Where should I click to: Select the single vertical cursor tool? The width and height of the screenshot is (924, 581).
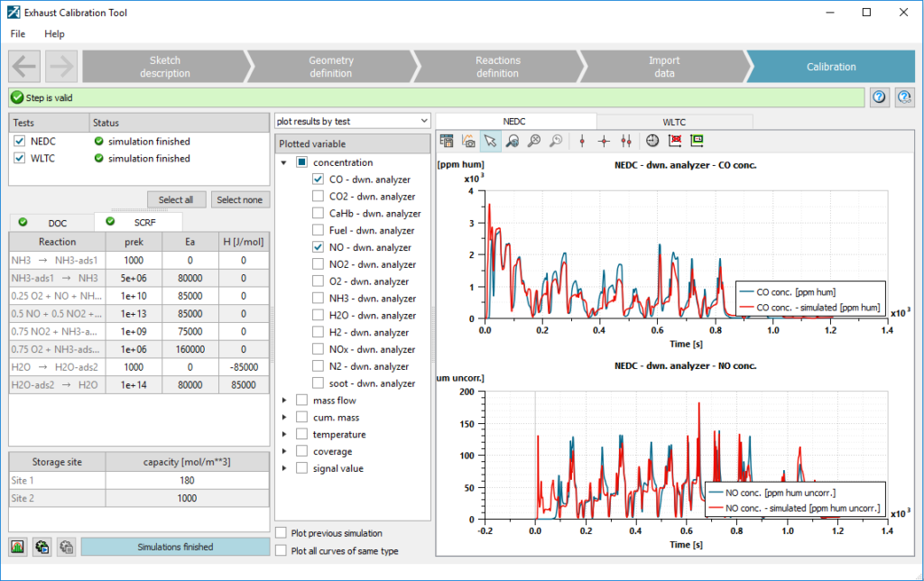pos(582,141)
